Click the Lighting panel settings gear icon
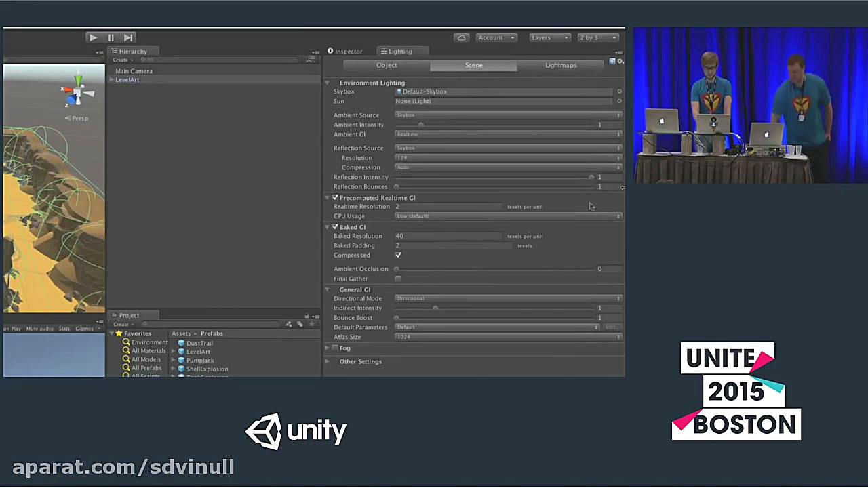Image resolution: width=868 pixels, height=488 pixels. point(620,61)
